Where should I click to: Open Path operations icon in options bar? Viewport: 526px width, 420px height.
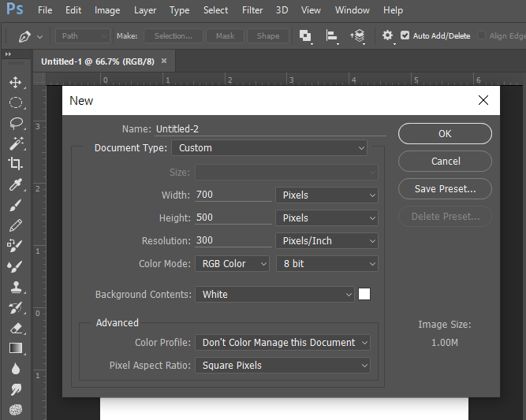click(306, 36)
